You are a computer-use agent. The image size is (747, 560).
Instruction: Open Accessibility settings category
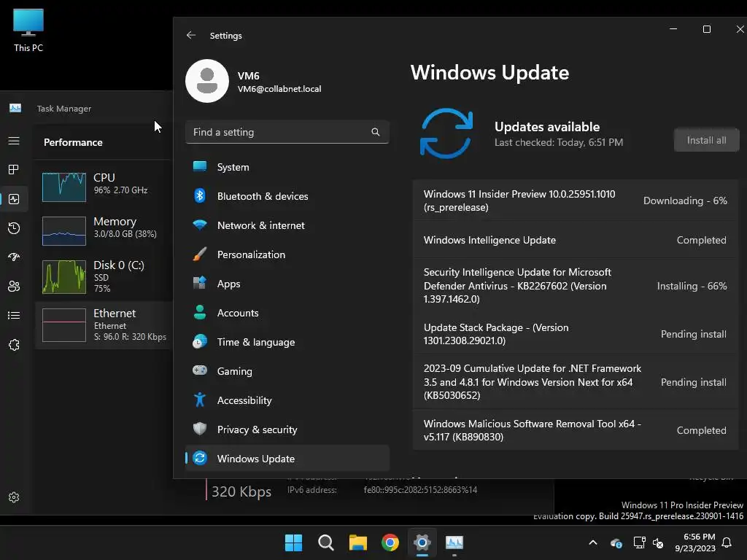coord(287,400)
